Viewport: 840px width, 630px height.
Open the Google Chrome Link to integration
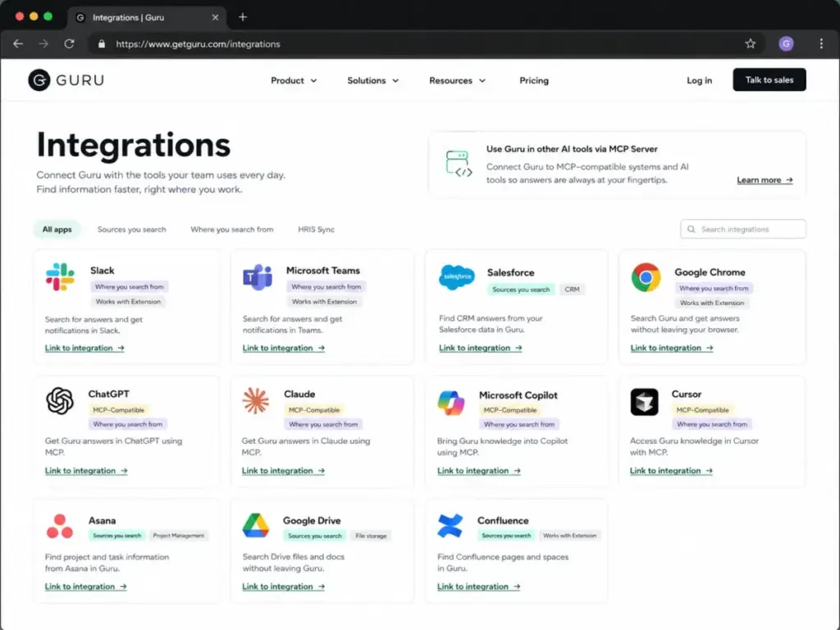(671, 348)
